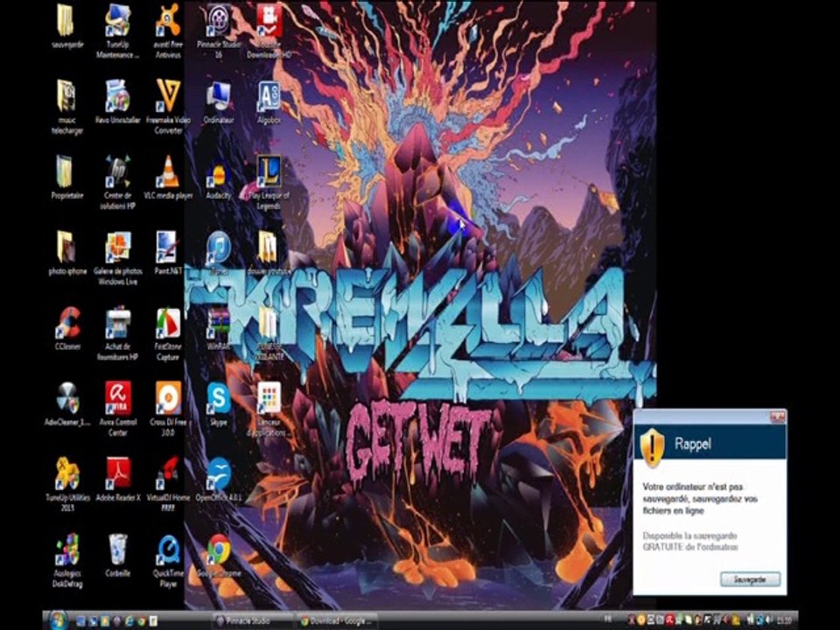Launch TuneUp Maintenance shortcut
The image size is (840, 630).
[x=117, y=31]
